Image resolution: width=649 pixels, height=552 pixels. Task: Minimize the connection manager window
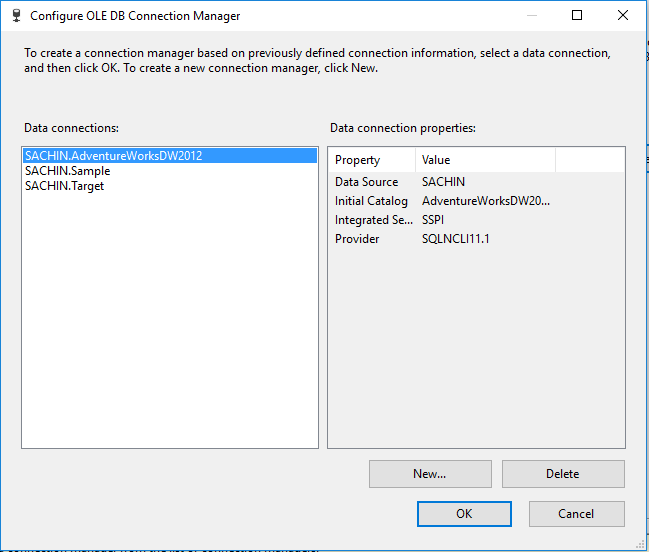click(531, 16)
